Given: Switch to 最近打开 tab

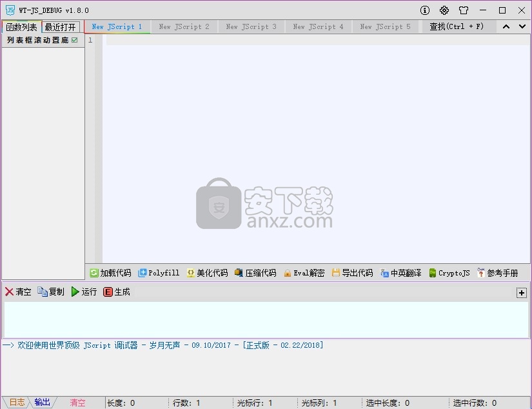Looking at the screenshot, I should [61, 27].
